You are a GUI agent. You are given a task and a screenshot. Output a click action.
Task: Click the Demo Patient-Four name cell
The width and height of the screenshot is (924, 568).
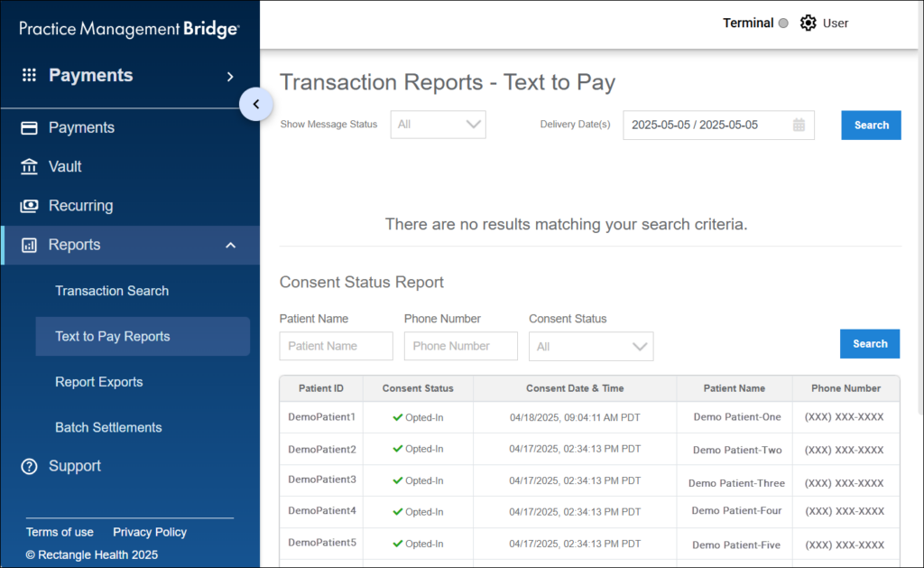tap(736, 511)
